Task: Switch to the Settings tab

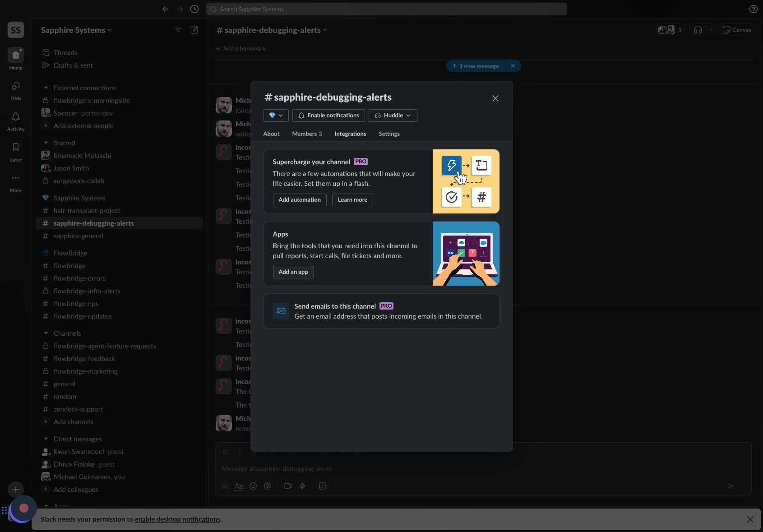Action: point(389,134)
